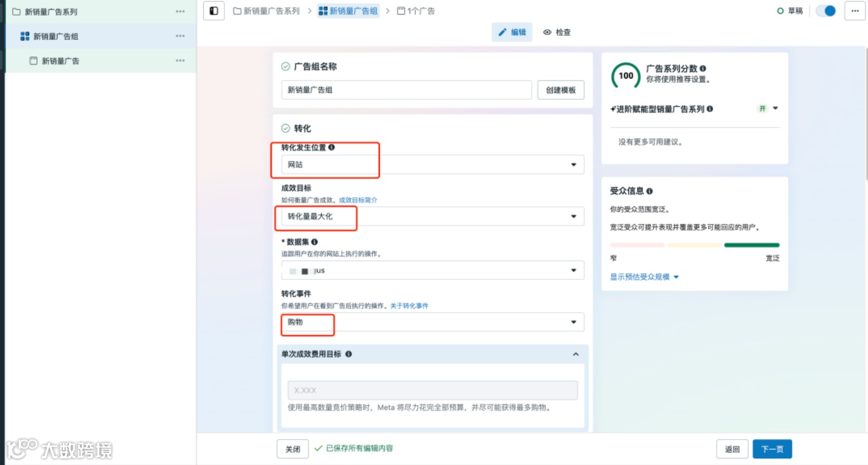This screenshot has width=868, height=465.
Task: Click the 下一页 button
Action: [x=772, y=449]
